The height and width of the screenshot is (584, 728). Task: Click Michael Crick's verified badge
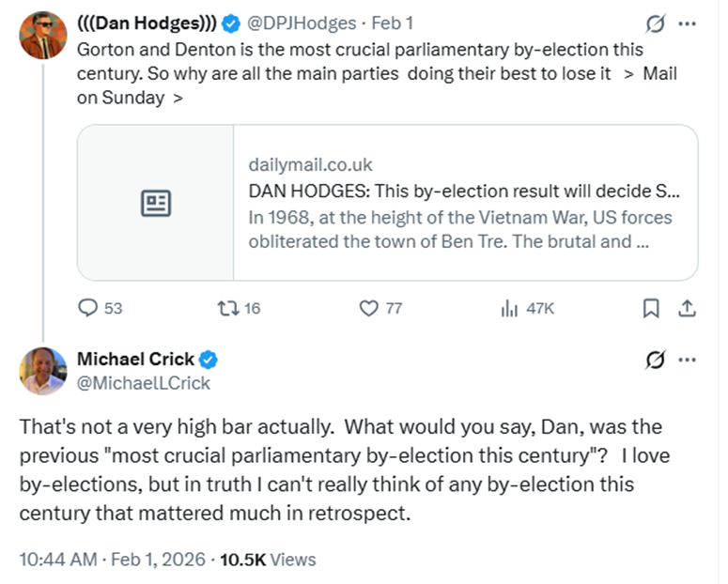coord(209,360)
